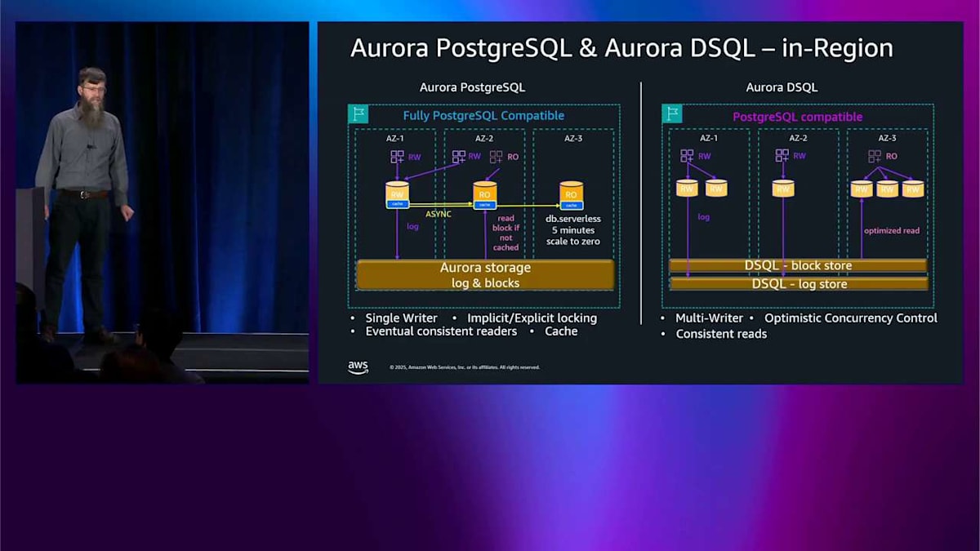Click the right RW database in DSQL AZ-1
Image resolution: width=980 pixels, height=551 pixels.
click(x=716, y=189)
